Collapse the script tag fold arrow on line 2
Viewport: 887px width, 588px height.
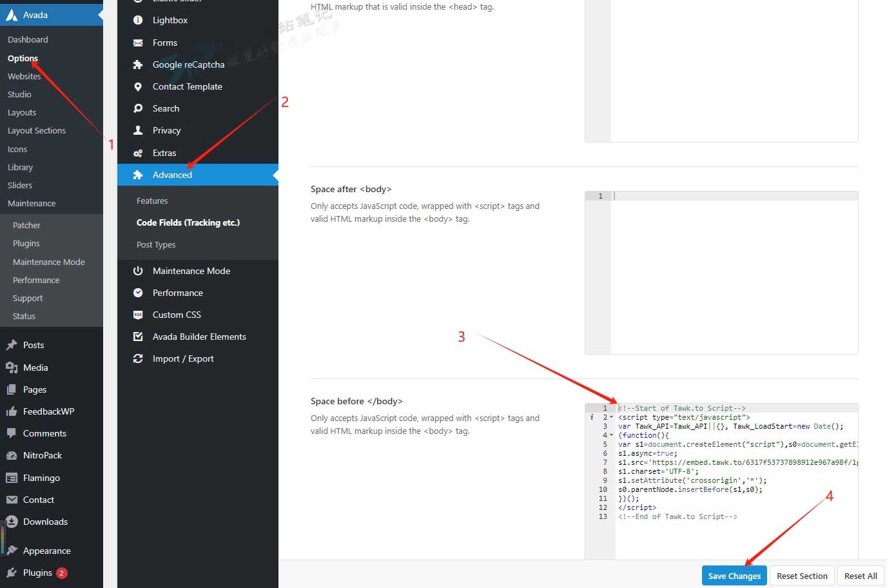click(x=611, y=417)
